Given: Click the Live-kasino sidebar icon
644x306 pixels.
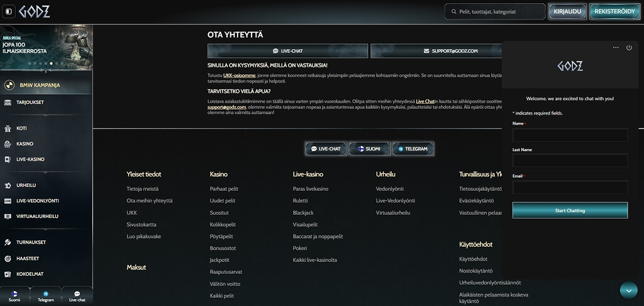Looking at the screenshot, I should click(8, 159).
